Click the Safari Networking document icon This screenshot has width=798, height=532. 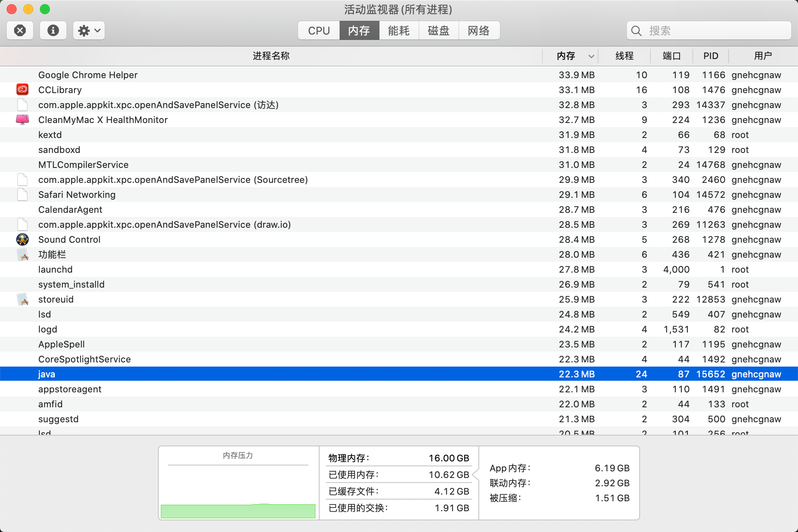(x=22, y=195)
